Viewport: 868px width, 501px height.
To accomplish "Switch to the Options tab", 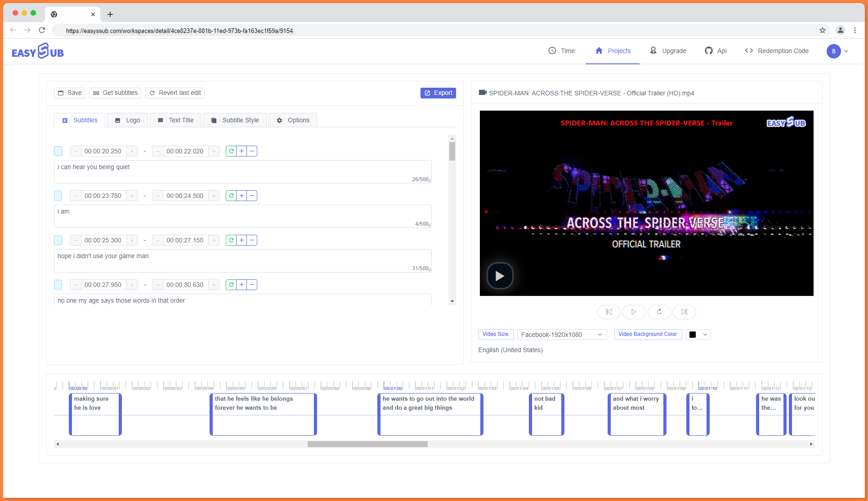I will click(293, 120).
